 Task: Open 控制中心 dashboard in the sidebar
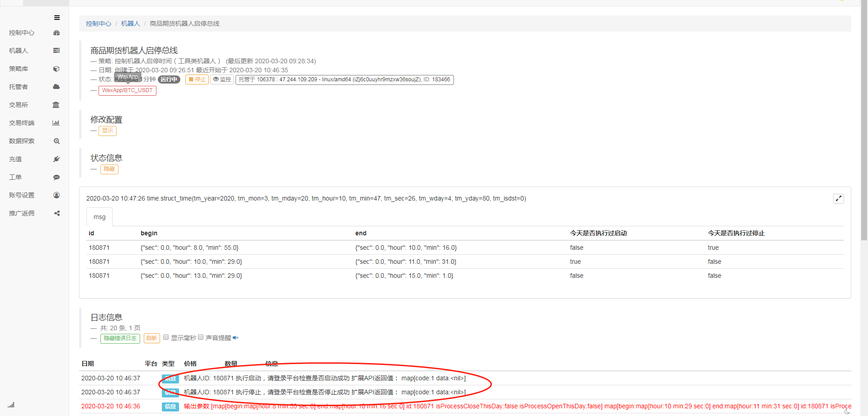click(22, 33)
